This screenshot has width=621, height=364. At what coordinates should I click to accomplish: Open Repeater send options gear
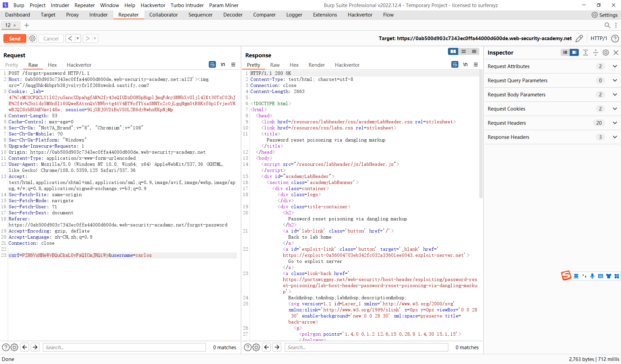[x=32, y=38]
